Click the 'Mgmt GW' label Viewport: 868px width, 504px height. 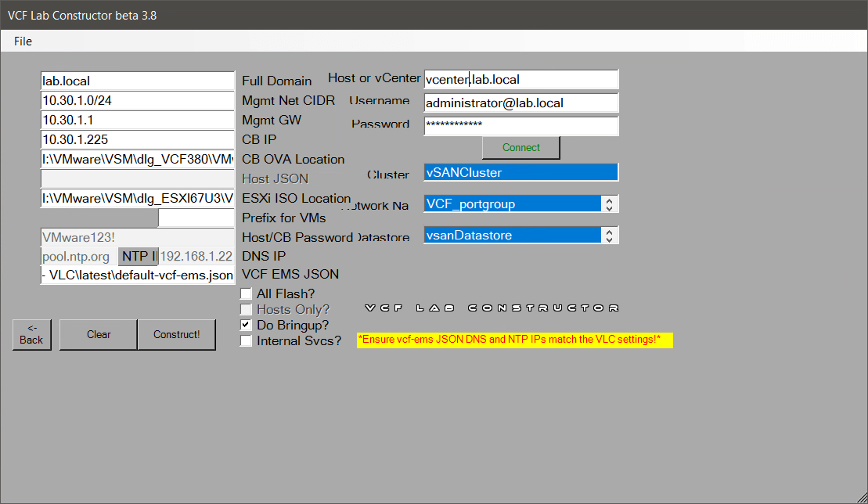(272, 120)
